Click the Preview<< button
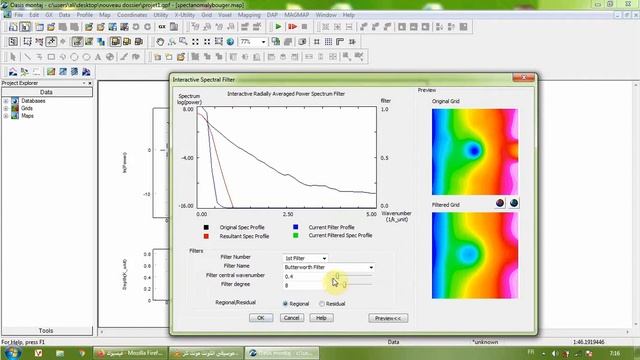Screen dimensions: 640x360 point(388,318)
